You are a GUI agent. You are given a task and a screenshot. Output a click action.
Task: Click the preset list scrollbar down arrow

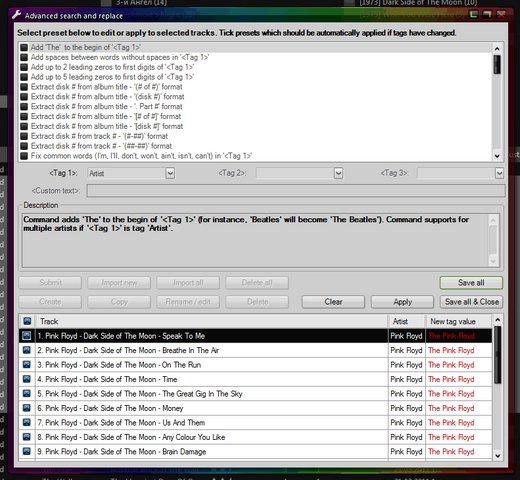[x=497, y=156]
